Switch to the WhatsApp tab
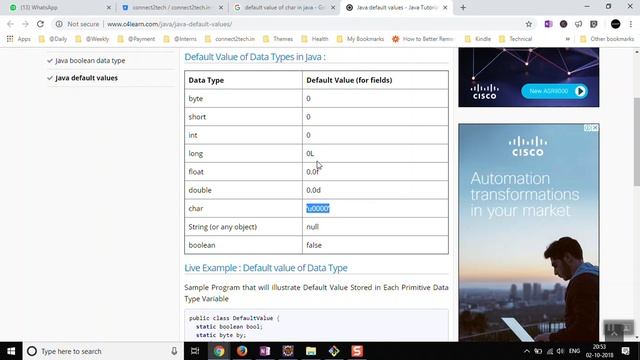Viewport: 640px width, 360px height. click(57, 7)
